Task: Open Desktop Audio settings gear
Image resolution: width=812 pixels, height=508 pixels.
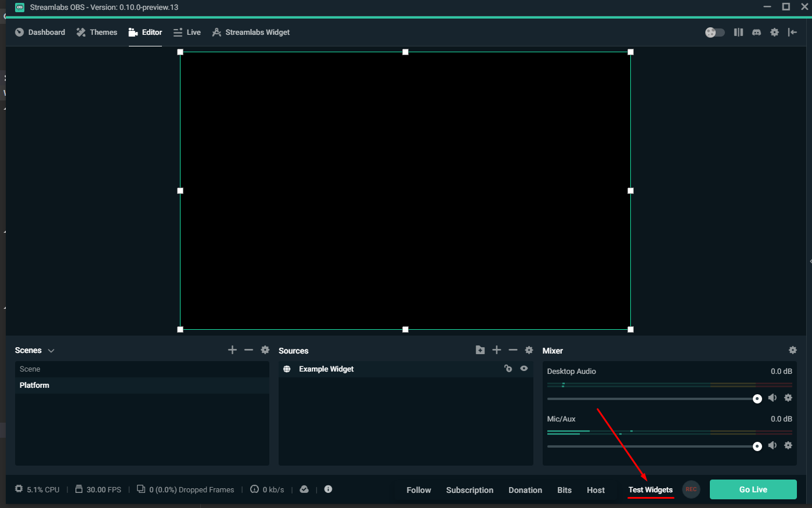Action: tap(788, 398)
